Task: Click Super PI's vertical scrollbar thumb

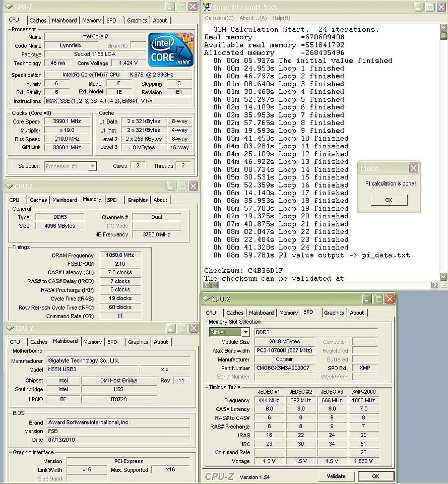Action: click(443, 35)
